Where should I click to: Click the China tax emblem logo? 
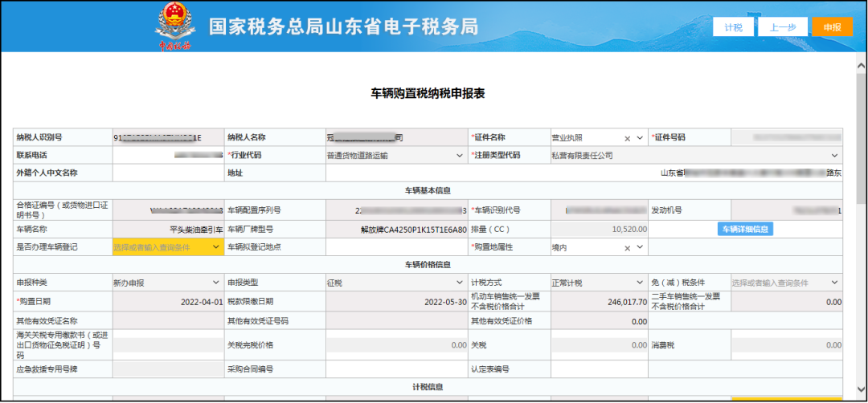point(175,26)
